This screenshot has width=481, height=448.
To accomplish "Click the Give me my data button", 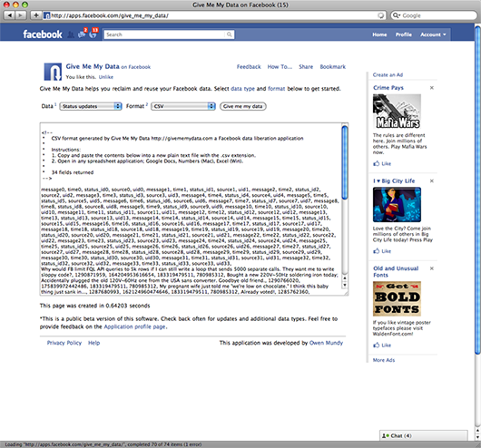I will [243, 106].
